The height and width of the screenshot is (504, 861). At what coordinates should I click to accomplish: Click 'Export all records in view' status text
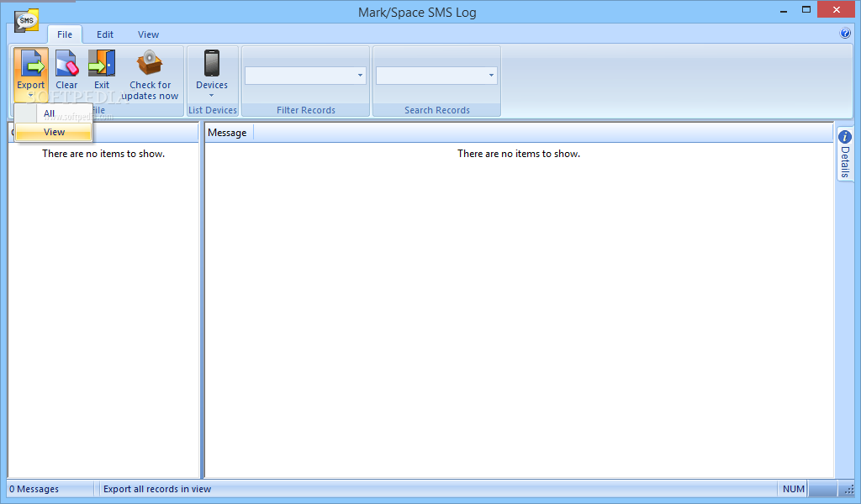pyautogui.click(x=157, y=489)
